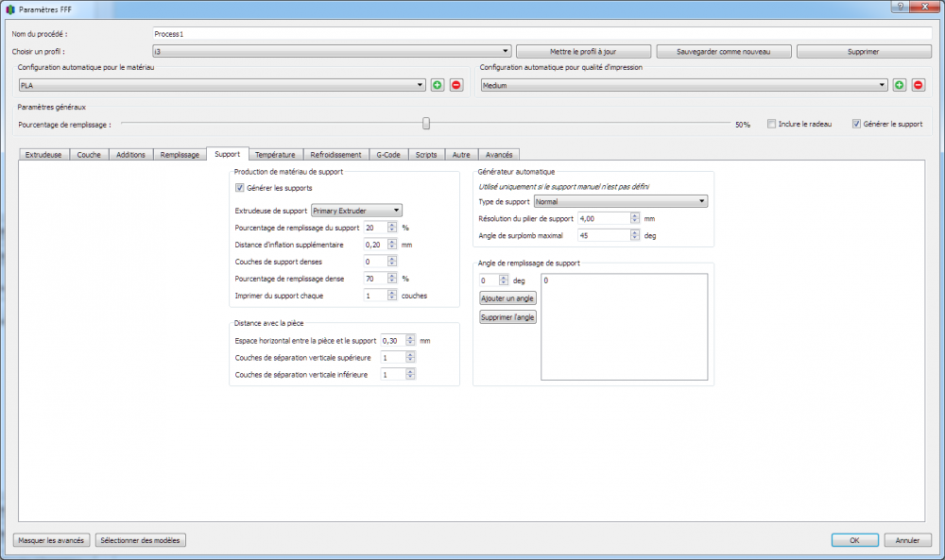Open the Scripts tab
The image size is (945, 560).
pos(426,155)
